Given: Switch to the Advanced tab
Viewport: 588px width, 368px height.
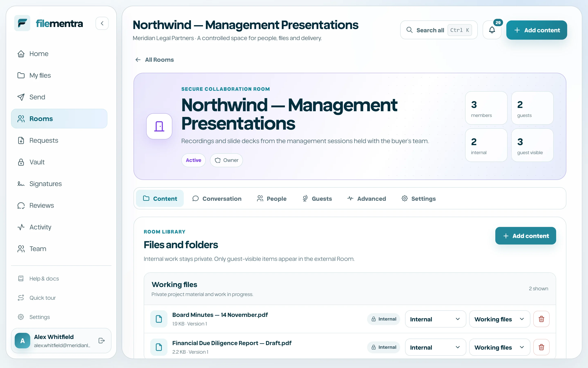Looking at the screenshot, I should coord(366,198).
